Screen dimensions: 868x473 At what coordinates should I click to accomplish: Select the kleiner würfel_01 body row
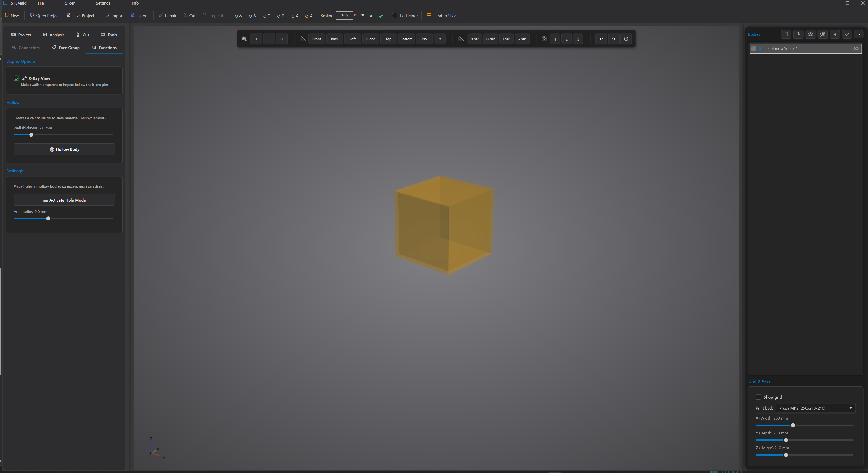coord(806,48)
